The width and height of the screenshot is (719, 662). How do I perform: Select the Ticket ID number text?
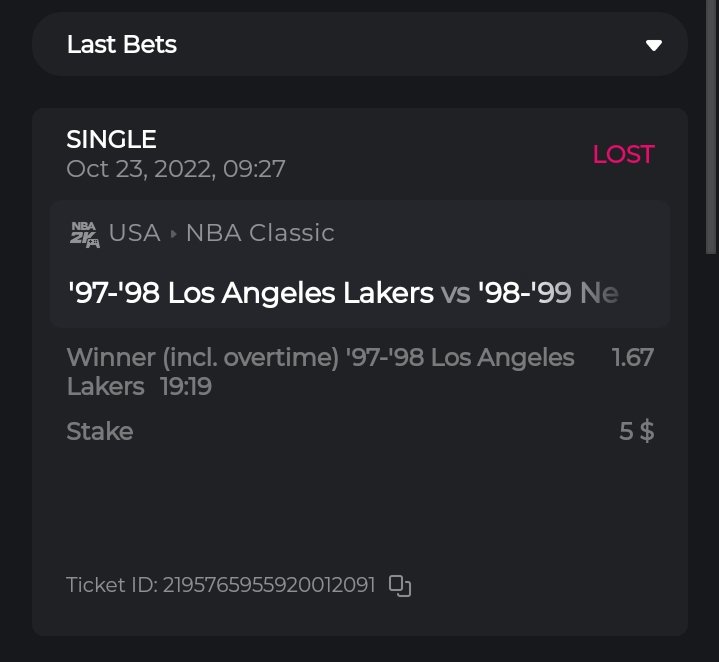[268, 585]
